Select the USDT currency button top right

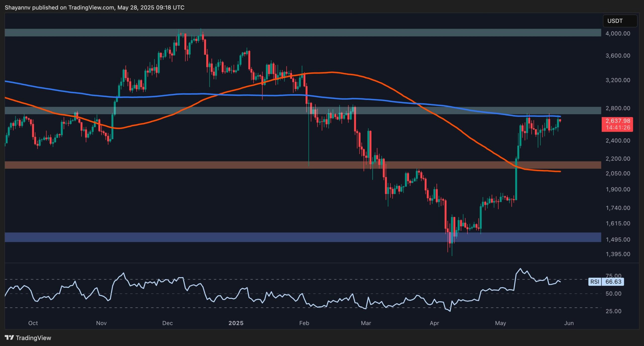[620, 21]
